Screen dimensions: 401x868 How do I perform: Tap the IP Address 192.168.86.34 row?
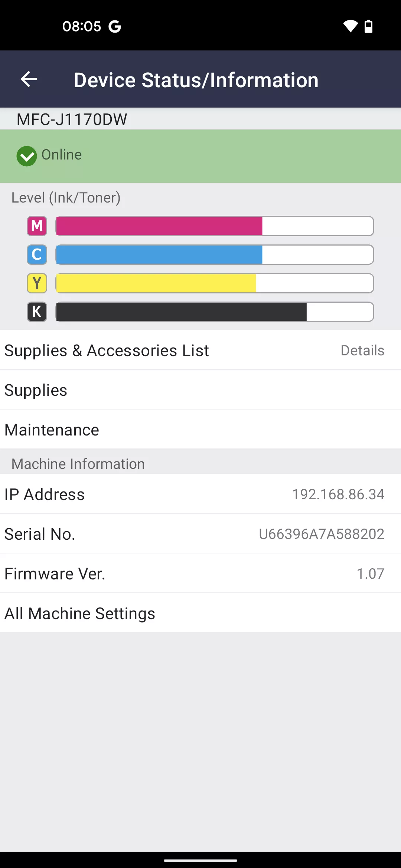coord(200,494)
